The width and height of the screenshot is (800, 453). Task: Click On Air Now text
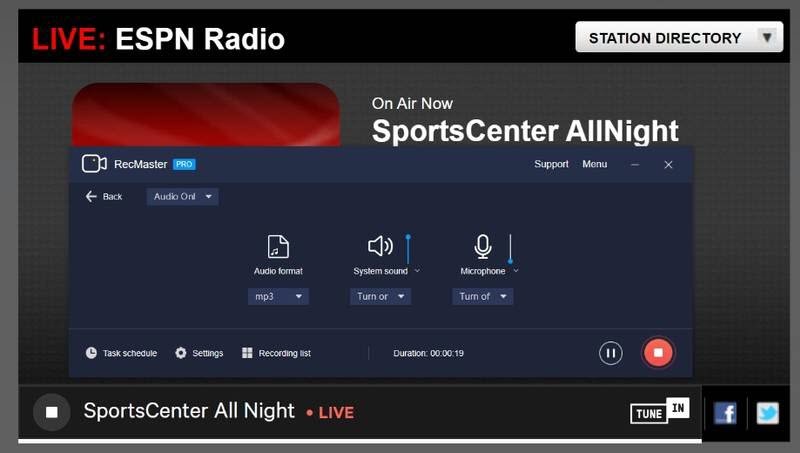click(412, 104)
